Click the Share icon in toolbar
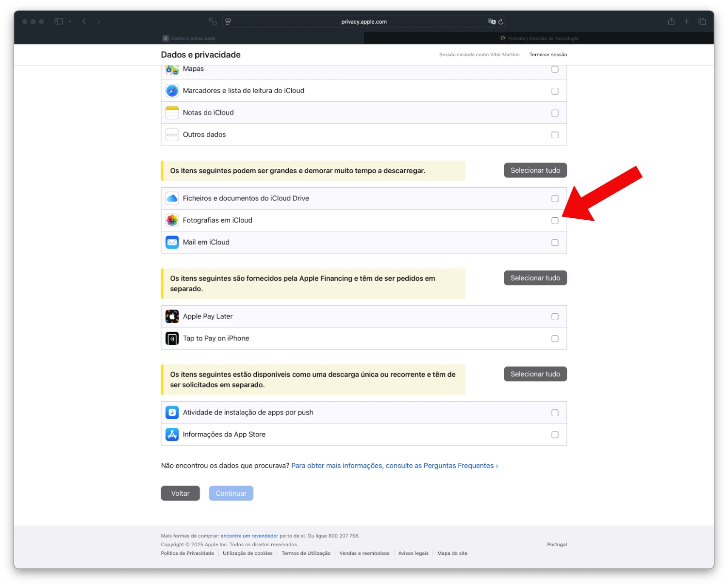 click(x=671, y=21)
